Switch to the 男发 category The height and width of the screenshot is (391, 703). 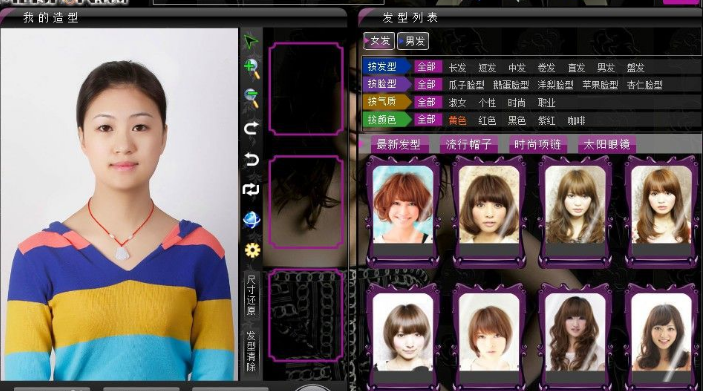coord(413,41)
